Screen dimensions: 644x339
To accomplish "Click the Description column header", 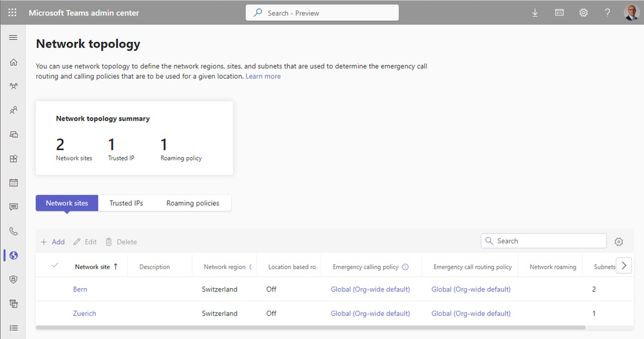I will pos(155,267).
